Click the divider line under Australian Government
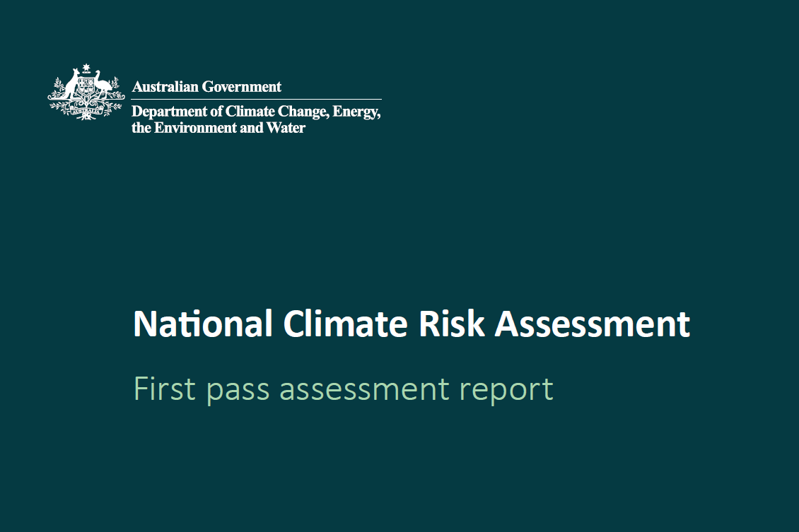The width and height of the screenshot is (799, 532). (x=256, y=99)
